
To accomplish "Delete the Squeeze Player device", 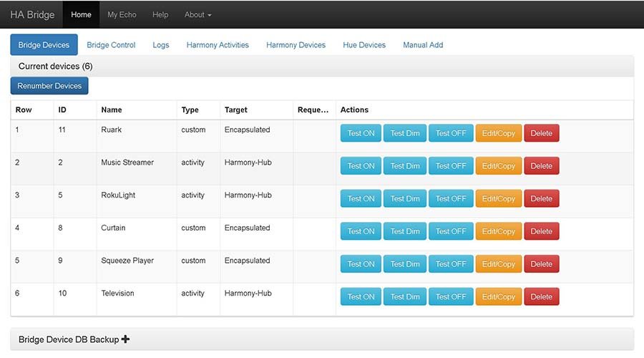I will [541, 264].
